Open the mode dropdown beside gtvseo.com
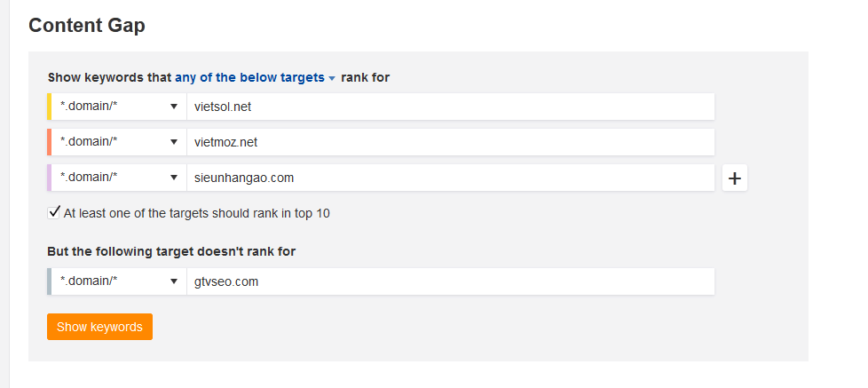The width and height of the screenshot is (868, 388). point(119,281)
